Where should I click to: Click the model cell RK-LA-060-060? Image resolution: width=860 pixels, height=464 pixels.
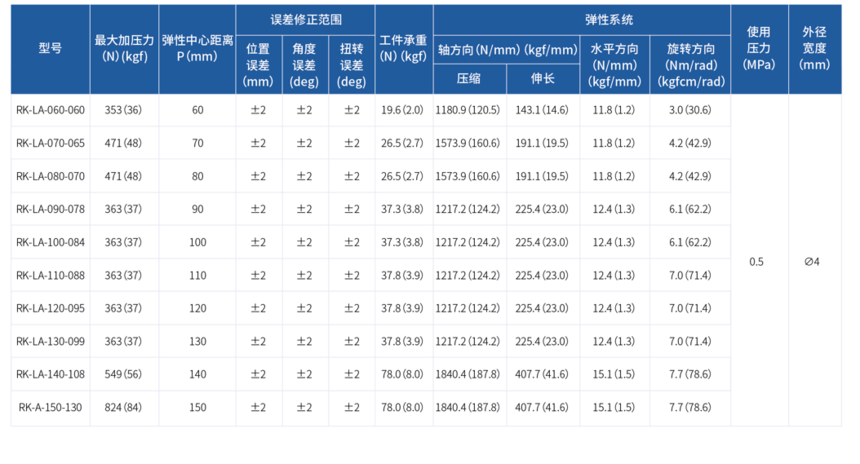50,110
